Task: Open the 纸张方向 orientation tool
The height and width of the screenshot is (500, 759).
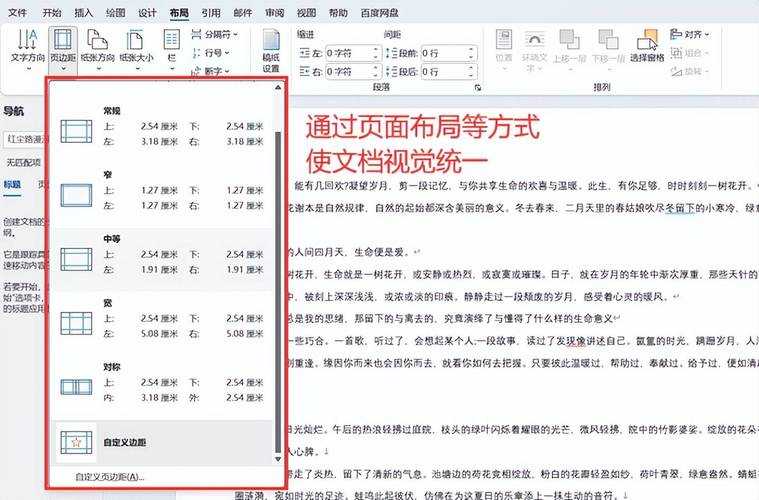Action: tap(97, 49)
